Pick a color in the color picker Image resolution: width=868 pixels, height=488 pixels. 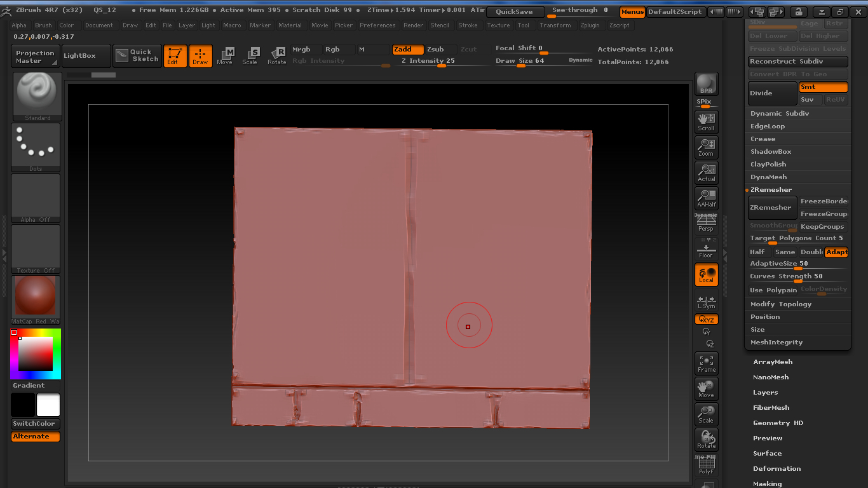click(x=36, y=354)
